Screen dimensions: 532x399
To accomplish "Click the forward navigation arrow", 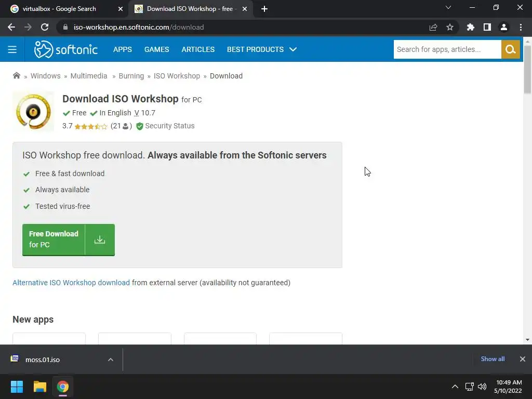I will coord(28,27).
